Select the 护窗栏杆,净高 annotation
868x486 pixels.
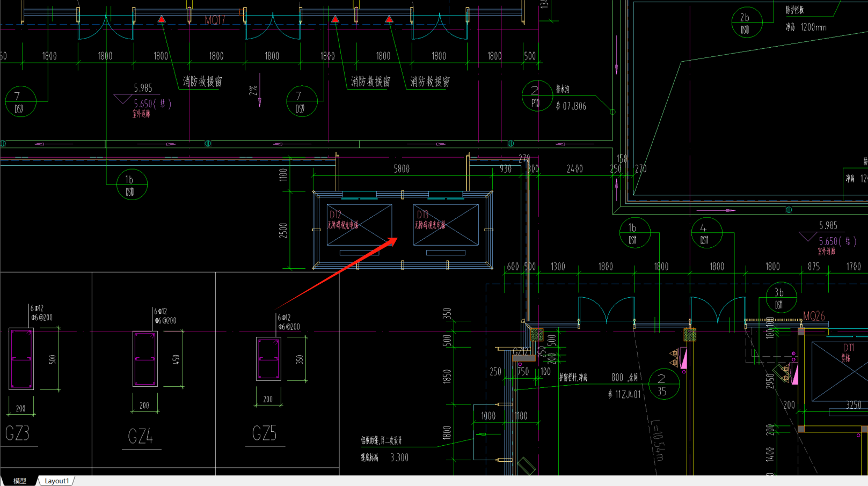point(573,378)
